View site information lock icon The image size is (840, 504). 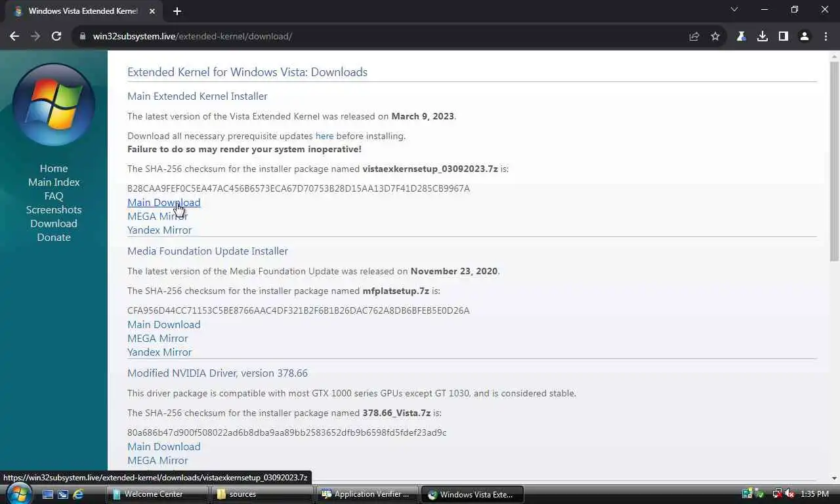(83, 36)
